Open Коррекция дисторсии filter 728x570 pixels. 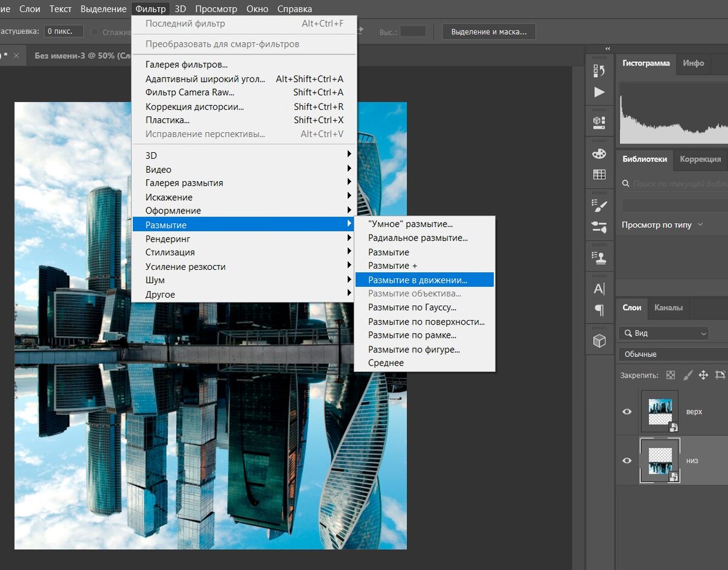coord(244,106)
